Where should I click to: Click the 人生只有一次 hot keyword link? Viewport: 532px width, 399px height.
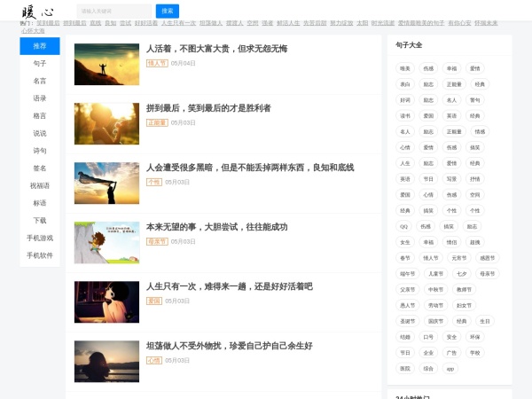click(178, 23)
